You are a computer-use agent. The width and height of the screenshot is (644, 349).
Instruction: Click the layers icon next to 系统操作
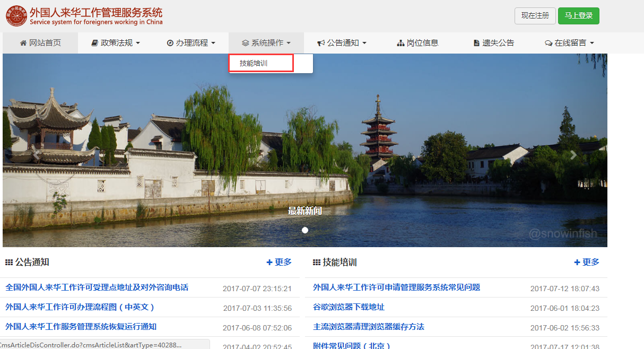(x=245, y=42)
